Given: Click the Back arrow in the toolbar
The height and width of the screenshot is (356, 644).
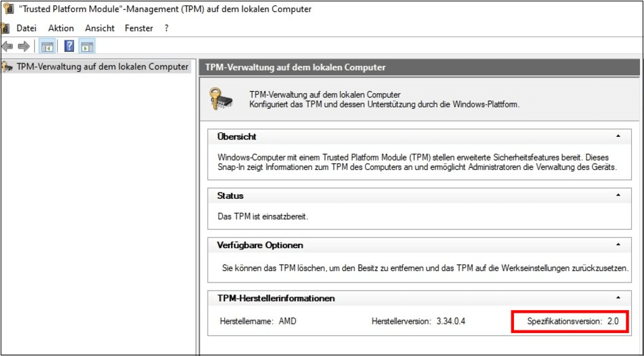Looking at the screenshot, I should coord(7,47).
